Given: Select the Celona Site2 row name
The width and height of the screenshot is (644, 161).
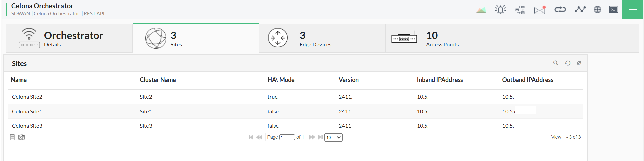Looking at the screenshot, I should tap(27, 97).
